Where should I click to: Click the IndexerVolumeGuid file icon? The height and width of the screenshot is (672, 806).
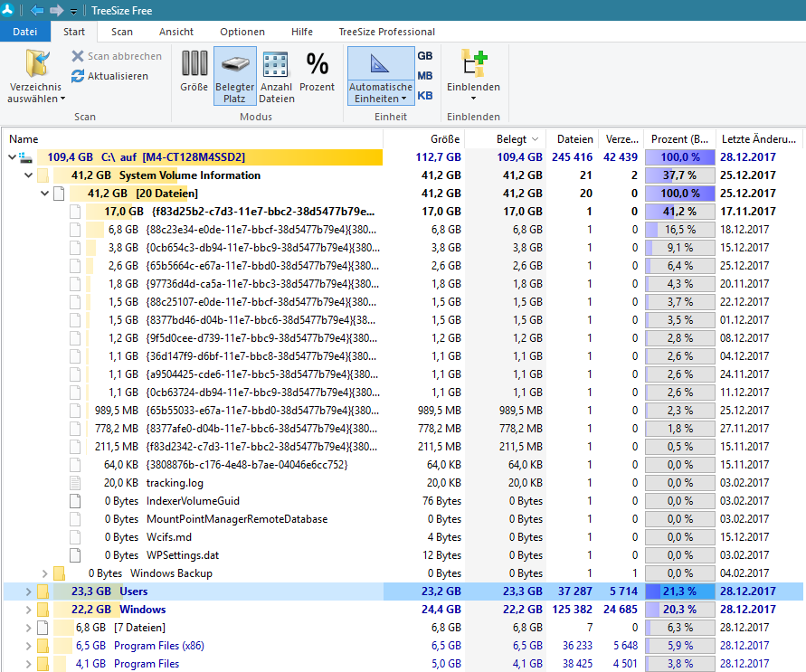(x=75, y=501)
